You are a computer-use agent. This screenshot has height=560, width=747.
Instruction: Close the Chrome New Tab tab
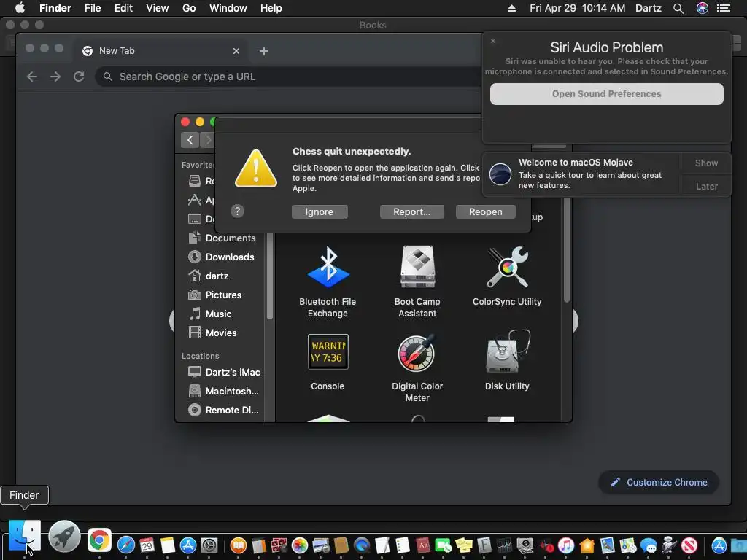[236, 51]
